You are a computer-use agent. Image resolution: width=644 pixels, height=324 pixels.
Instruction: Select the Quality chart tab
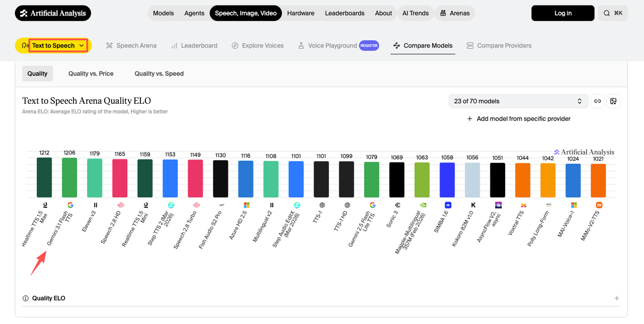tap(37, 74)
